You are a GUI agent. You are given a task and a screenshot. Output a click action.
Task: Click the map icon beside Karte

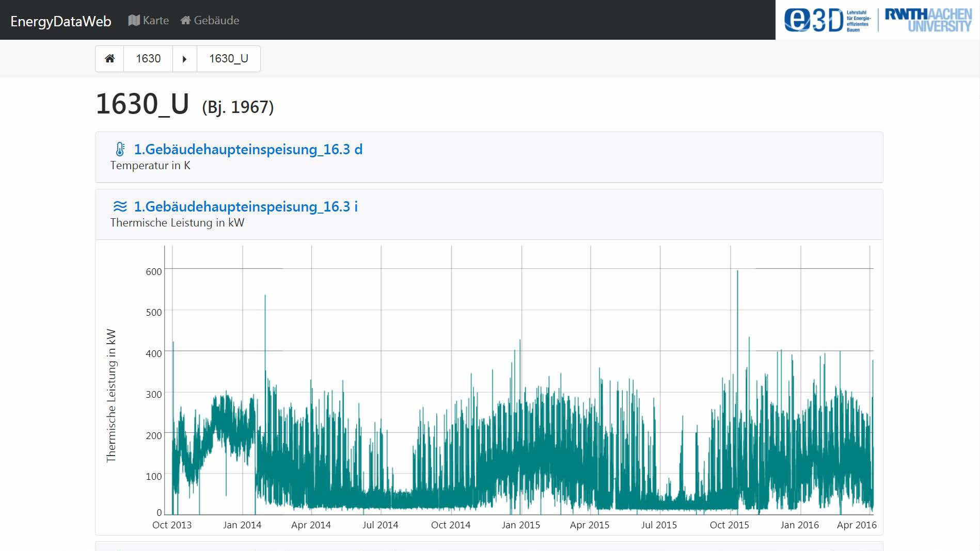[134, 20]
